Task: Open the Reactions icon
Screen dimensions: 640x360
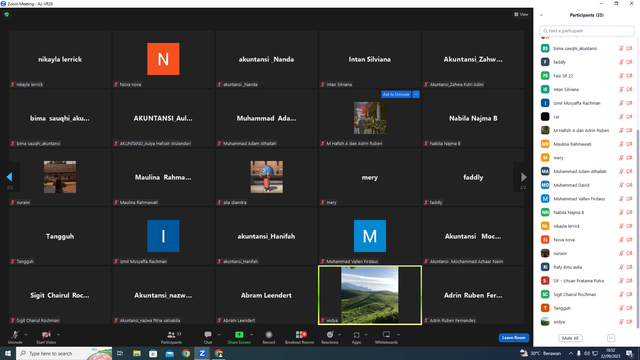Action: (330, 335)
